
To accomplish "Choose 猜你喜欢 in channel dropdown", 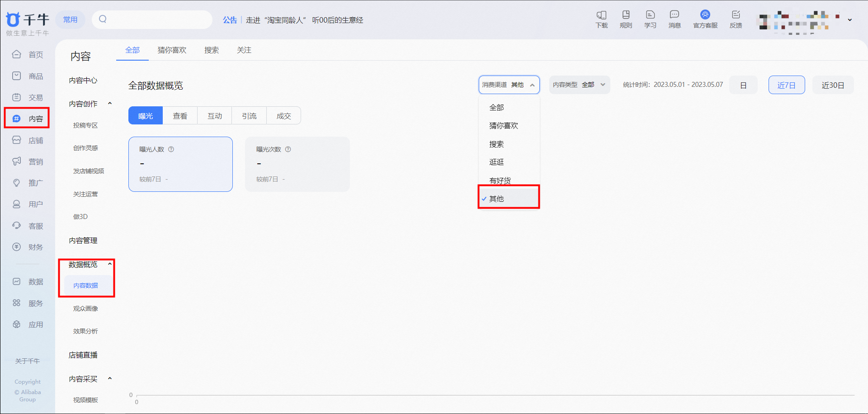I will (509, 125).
